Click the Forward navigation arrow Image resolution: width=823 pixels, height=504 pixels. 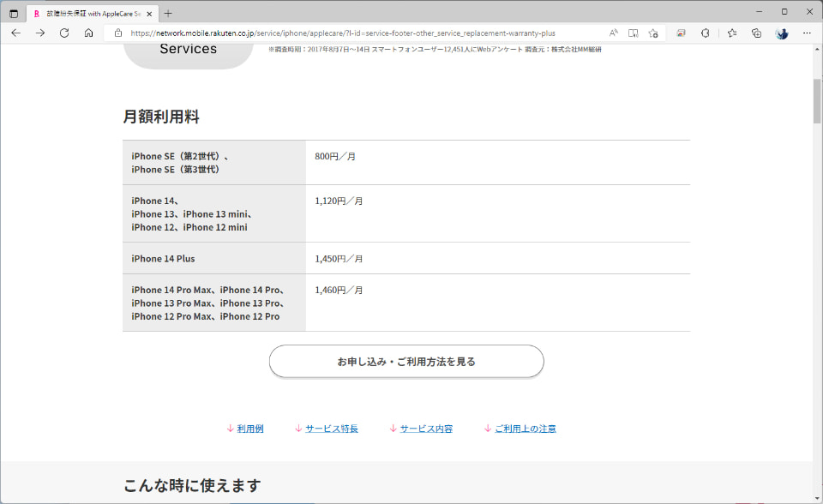tap(39, 33)
